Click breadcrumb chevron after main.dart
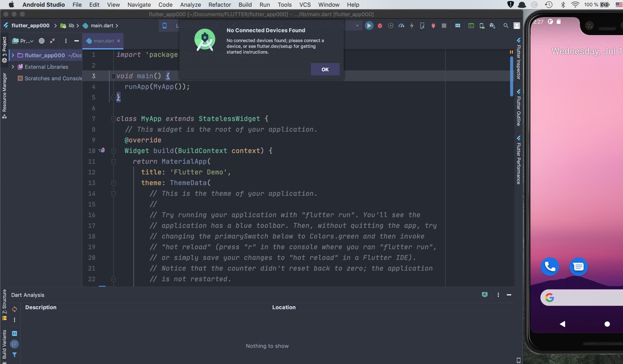 (x=117, y=26)
